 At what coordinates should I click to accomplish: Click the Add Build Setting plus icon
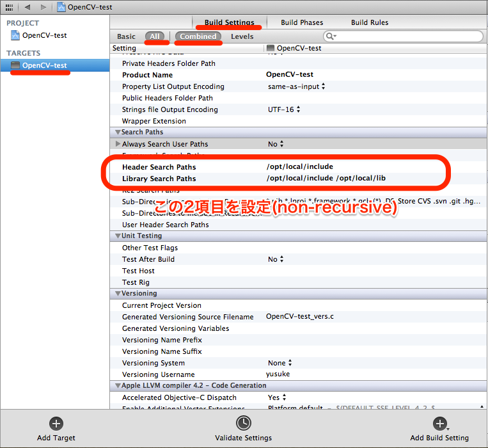point(440,424)
